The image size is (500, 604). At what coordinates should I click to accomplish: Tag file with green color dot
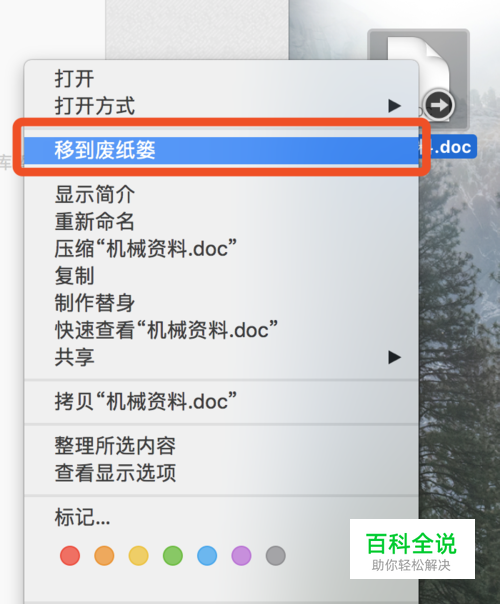pos(173,555)
